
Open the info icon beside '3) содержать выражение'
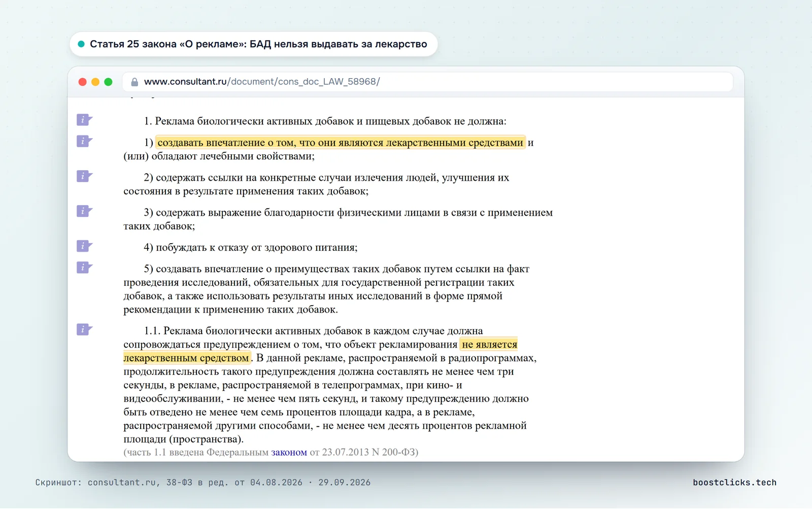pos(84,211)
